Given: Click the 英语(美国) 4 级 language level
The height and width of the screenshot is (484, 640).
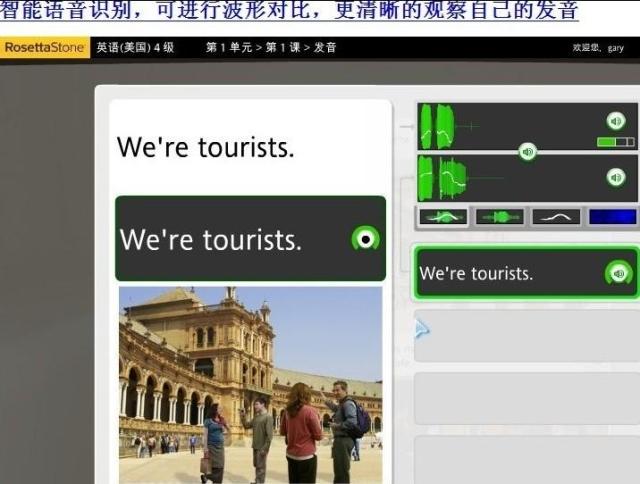Looking at the screenshot, I should (x=135, y=47).
